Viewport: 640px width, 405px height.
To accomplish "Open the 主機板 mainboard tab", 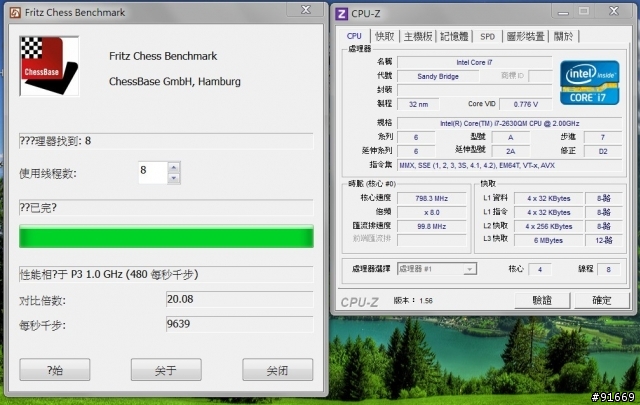I will tap(418, 36).
